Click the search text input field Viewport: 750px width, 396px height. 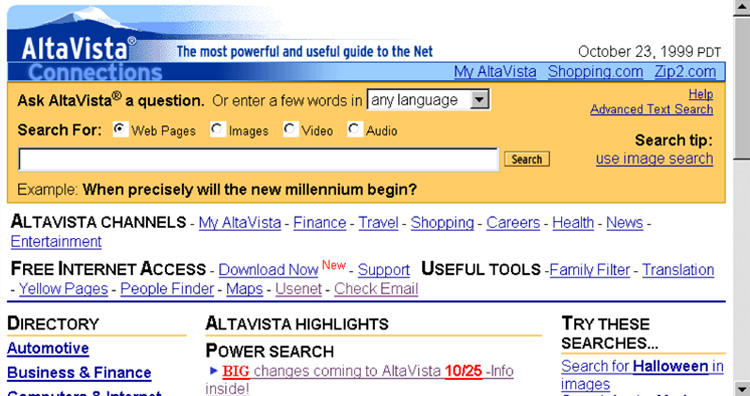[258, 159]
